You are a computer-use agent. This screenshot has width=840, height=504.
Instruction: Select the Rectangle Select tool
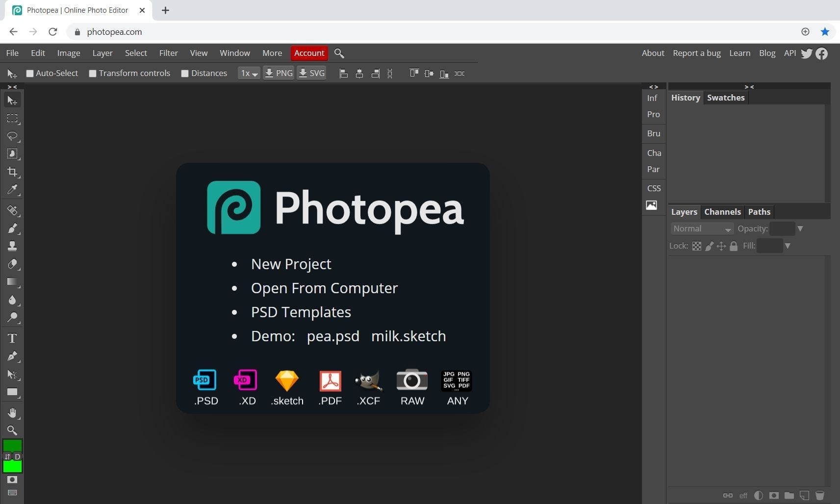click(12, 118)
